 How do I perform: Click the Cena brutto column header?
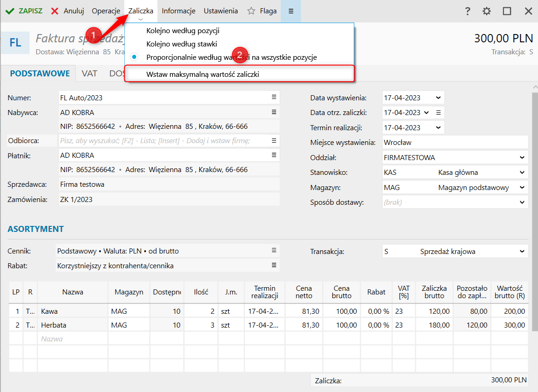click(x=341, y=292)
